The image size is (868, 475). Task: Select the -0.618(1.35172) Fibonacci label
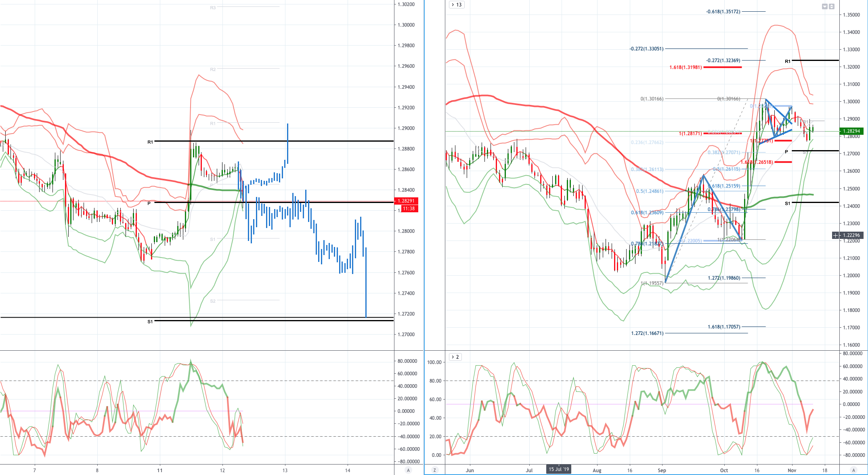(723, 12)
